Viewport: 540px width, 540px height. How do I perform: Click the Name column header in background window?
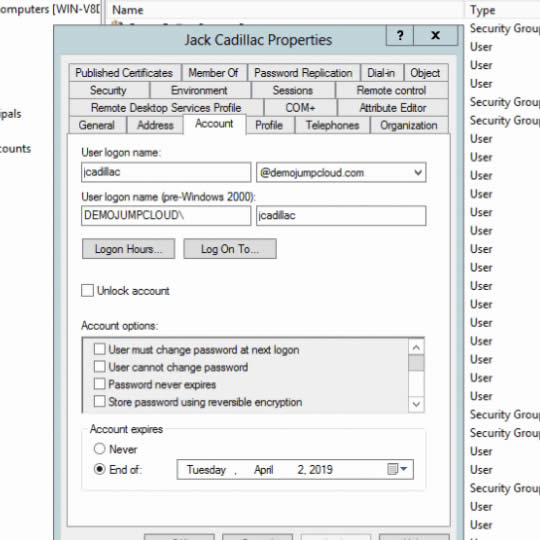tap(128, 10)
